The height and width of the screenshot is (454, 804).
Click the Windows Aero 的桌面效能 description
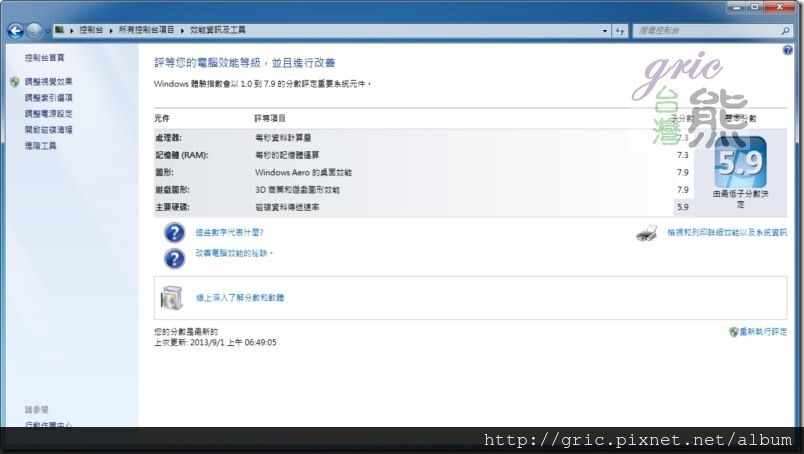[x=304, y=172]
